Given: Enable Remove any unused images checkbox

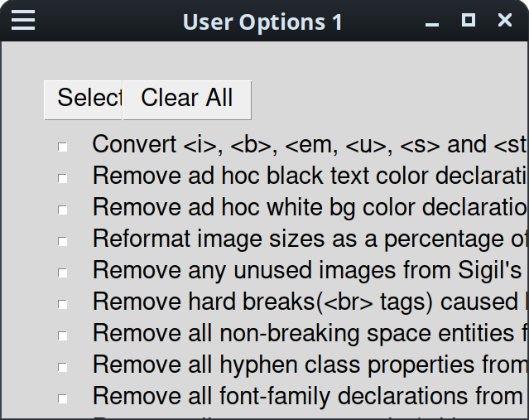Looking at the screenshot, I should [x=63, y=273].
